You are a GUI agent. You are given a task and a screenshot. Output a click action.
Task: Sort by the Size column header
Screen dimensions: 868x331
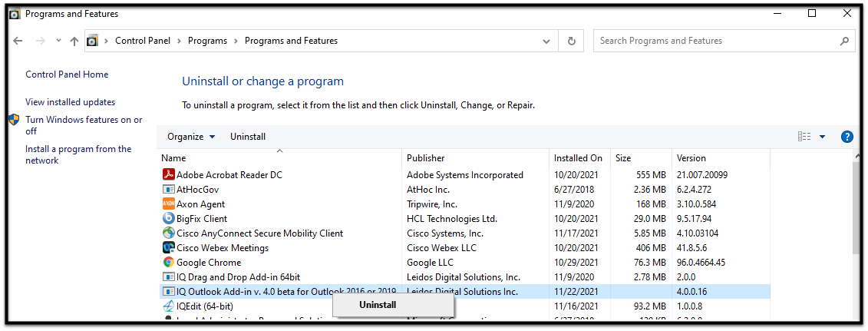pyautogui.click(x=641, y=157)
